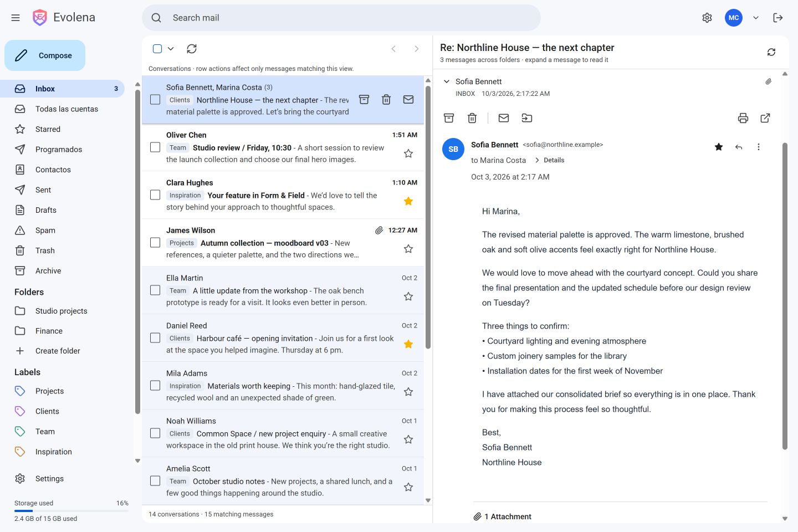
Task: Mark the Northline House row as unread
Action: coord(408,100)
